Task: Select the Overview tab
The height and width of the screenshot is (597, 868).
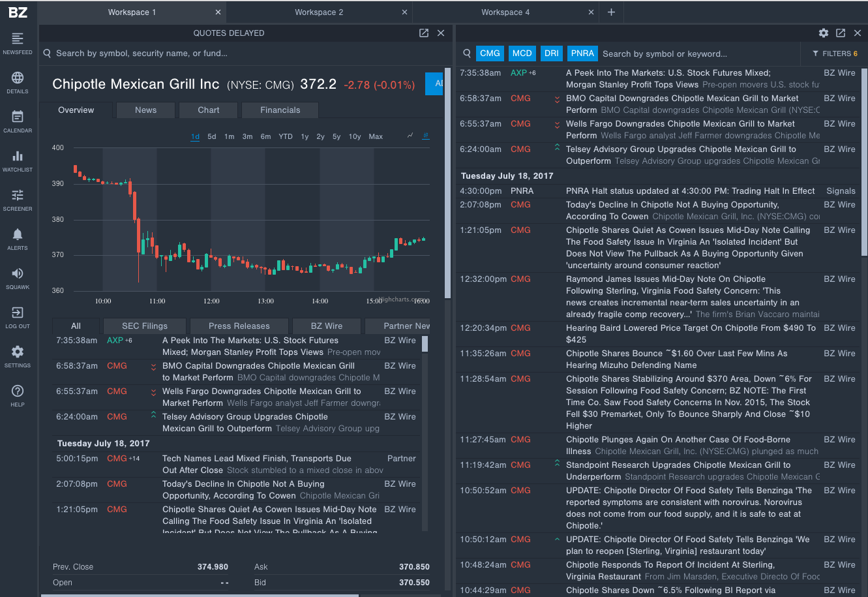Action: pos(76,110)
